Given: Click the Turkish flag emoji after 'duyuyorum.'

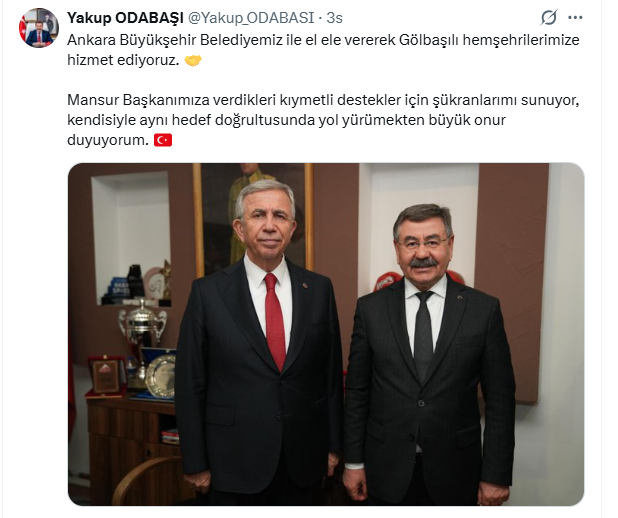Looking at the screenshot, I should click(163, 140).
